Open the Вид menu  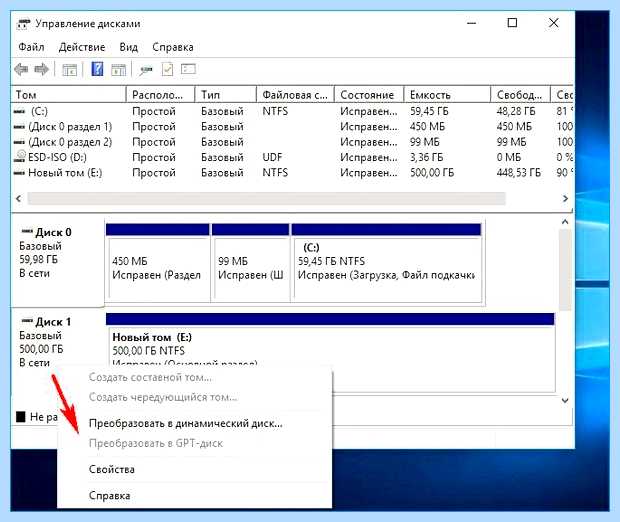[x=129, y=47]
